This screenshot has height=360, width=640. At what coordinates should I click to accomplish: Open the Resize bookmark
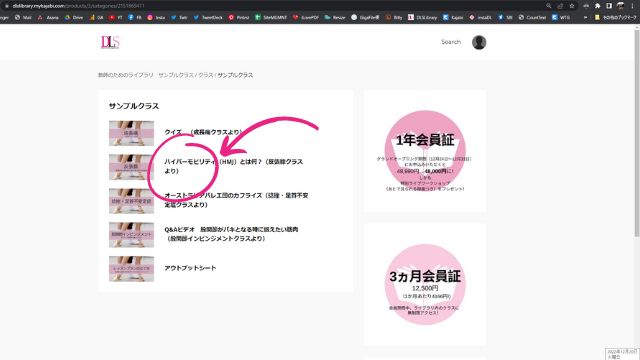click(335, 18)
